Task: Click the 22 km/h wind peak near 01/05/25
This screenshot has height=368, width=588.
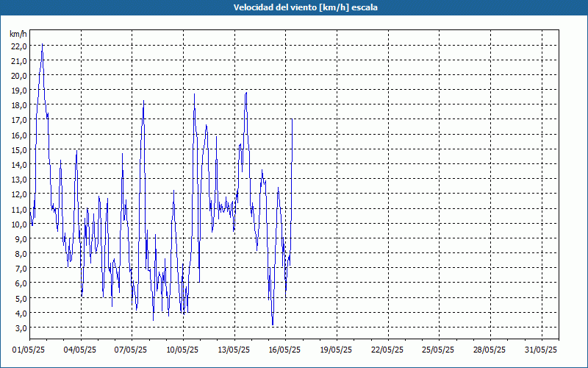Action: tap(42, 44)
